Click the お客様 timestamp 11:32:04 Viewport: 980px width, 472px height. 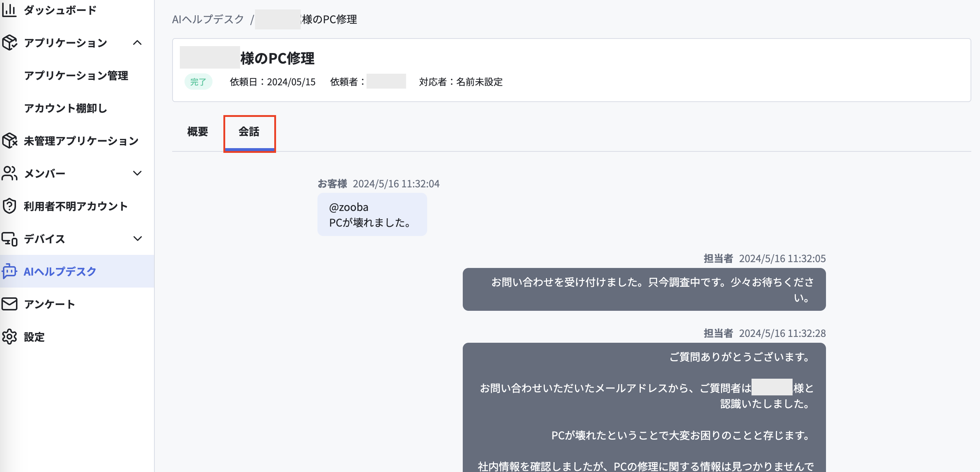(x=396, y=184)
